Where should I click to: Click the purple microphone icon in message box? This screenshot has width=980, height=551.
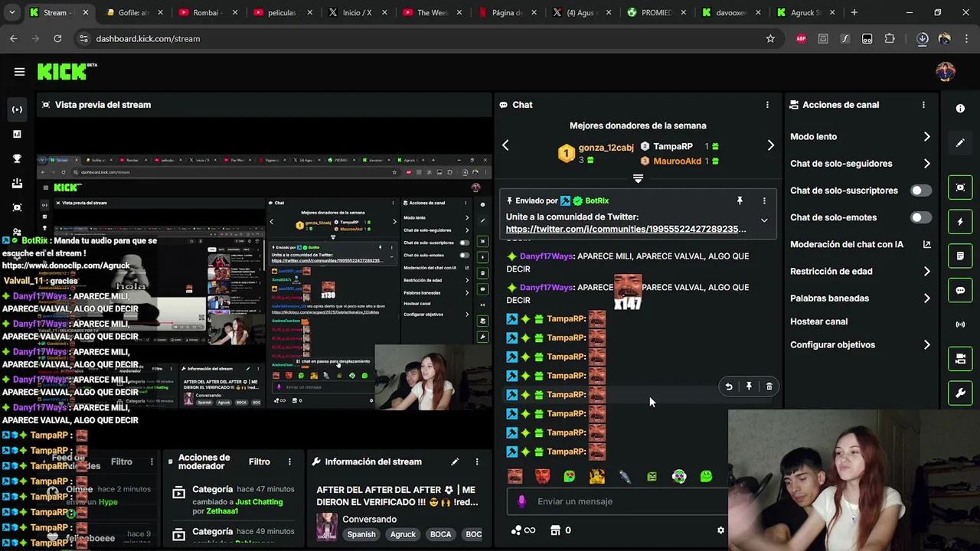coord(522,501)
